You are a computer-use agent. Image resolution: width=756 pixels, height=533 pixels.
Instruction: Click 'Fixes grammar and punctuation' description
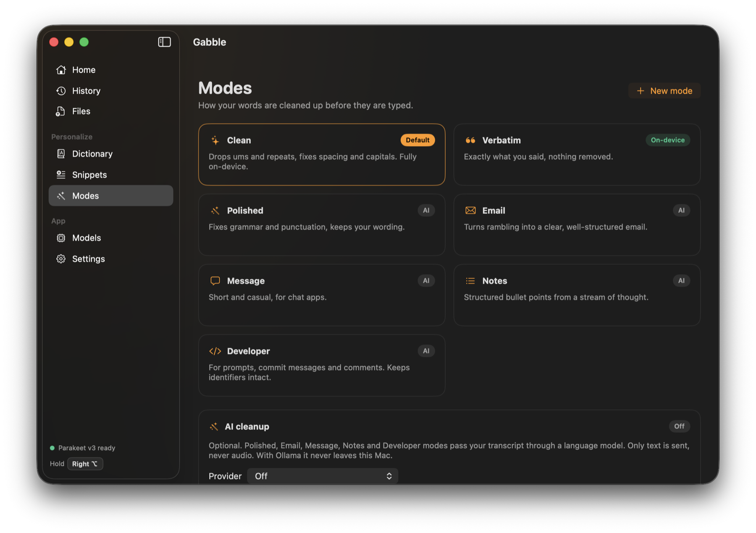(307, 227)
